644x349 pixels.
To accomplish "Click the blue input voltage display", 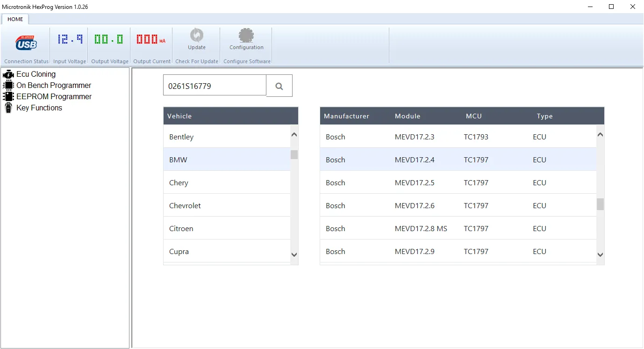I will point(70,39).
